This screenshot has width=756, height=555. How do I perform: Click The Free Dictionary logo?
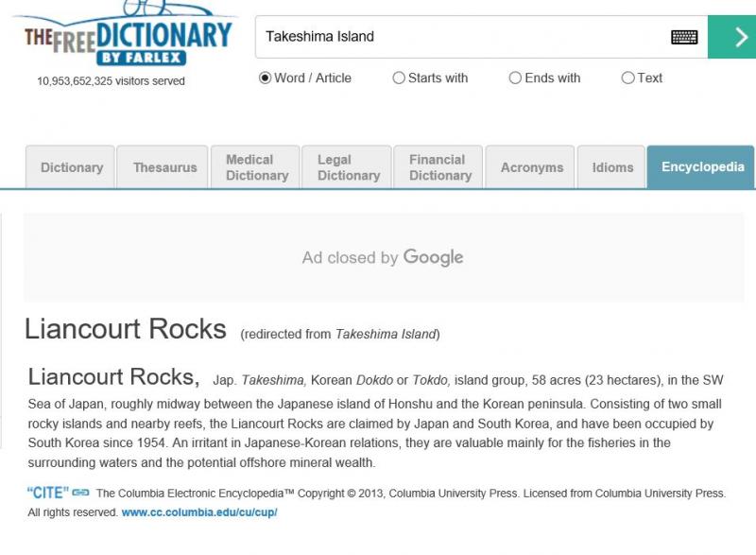coord(127,38)
